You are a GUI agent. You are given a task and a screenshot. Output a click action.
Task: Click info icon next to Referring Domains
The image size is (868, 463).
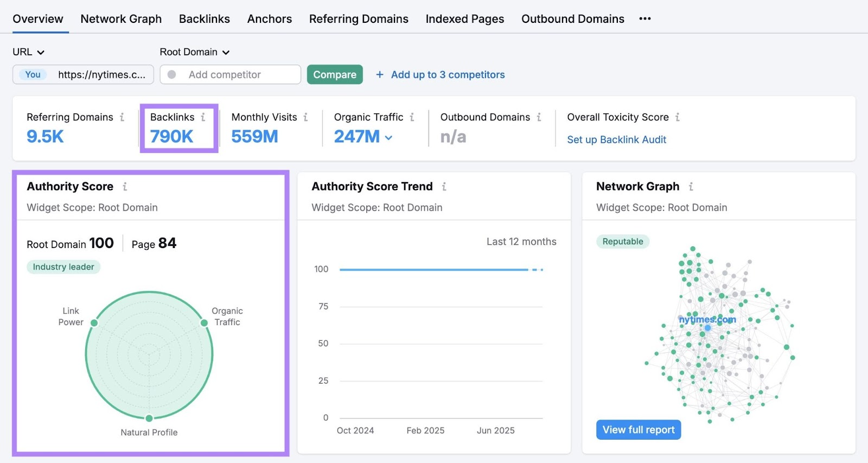(x=122, y=117)
